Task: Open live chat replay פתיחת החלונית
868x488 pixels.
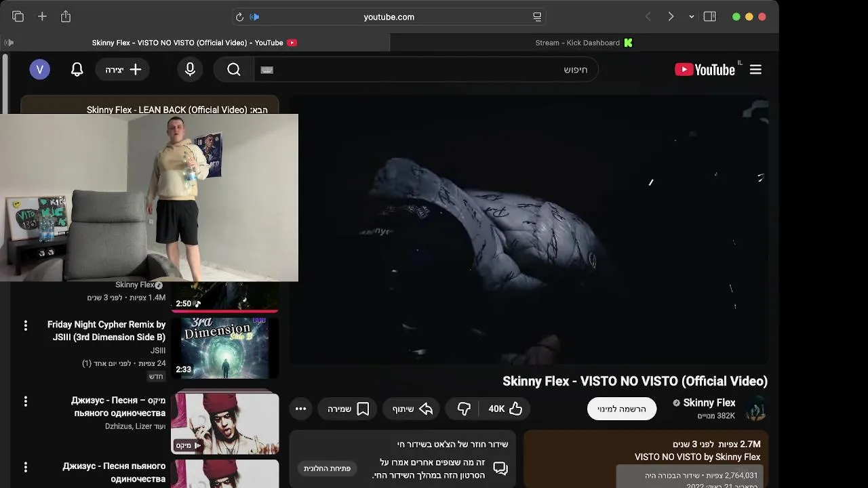Action: tap(327, 468)
